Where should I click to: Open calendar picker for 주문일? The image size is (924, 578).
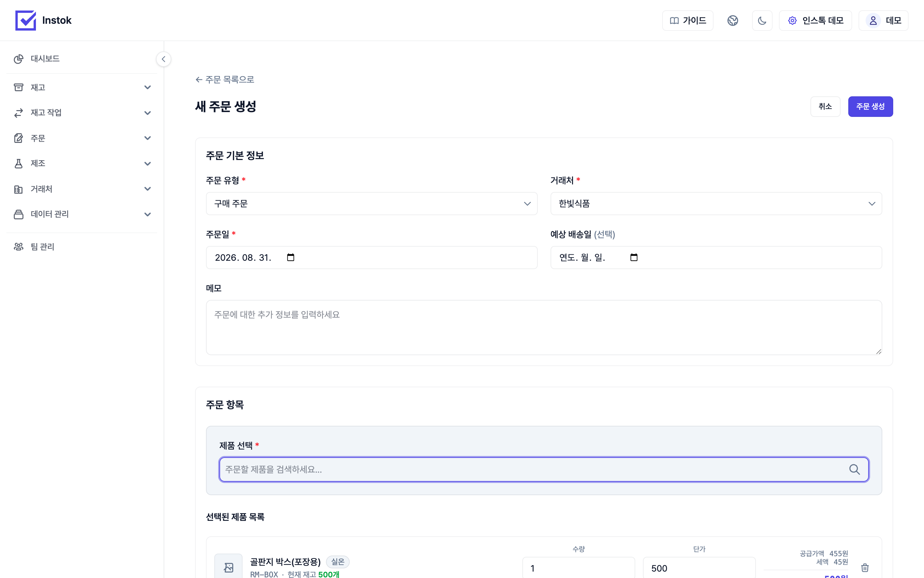pyautogui.click(x=291, y=257)
